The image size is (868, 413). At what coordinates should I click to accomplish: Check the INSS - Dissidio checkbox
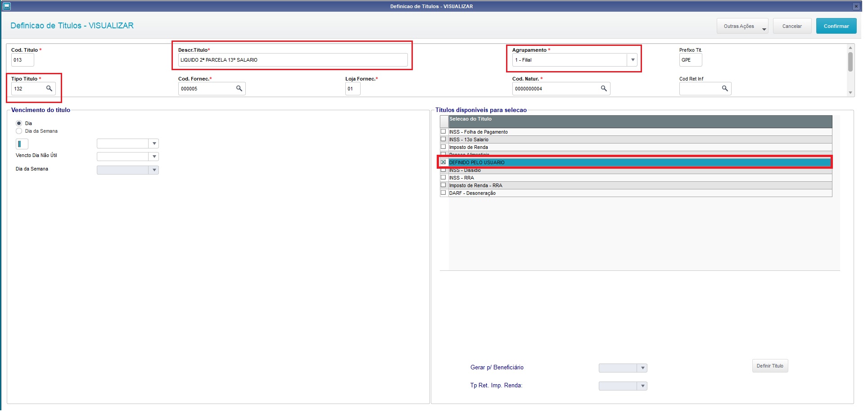point(443,170)
